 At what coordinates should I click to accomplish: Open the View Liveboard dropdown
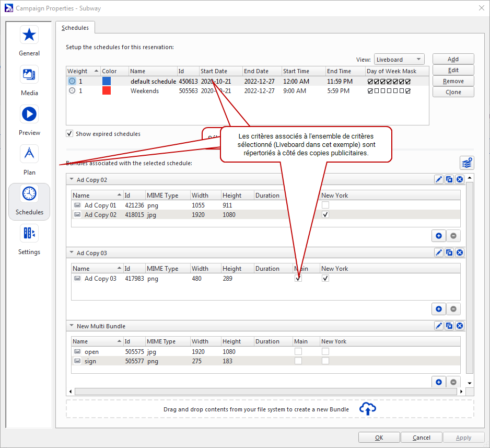click(x=399, y=60)
